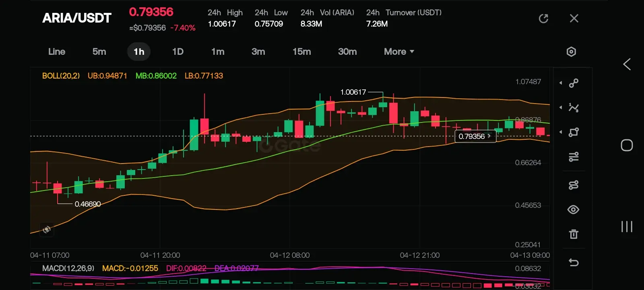644x290 pixels.
Task: Tap the UB:0.94871 upper band value
Action: 107,76
